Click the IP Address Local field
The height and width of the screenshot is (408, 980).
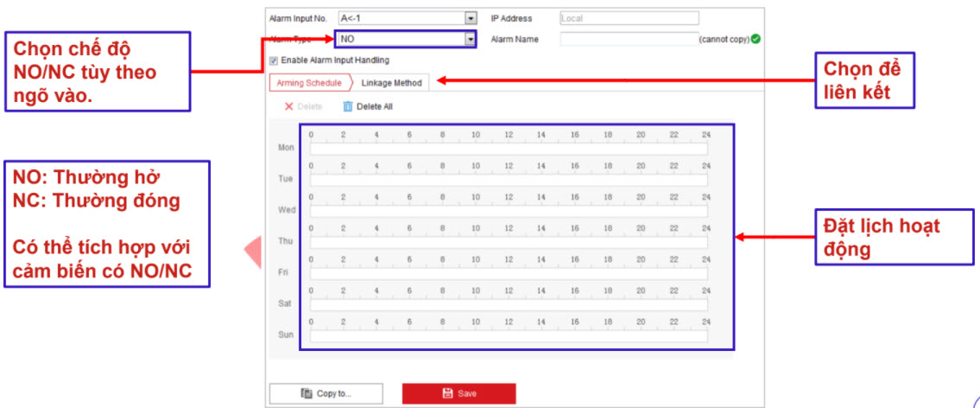coord(629,18)
